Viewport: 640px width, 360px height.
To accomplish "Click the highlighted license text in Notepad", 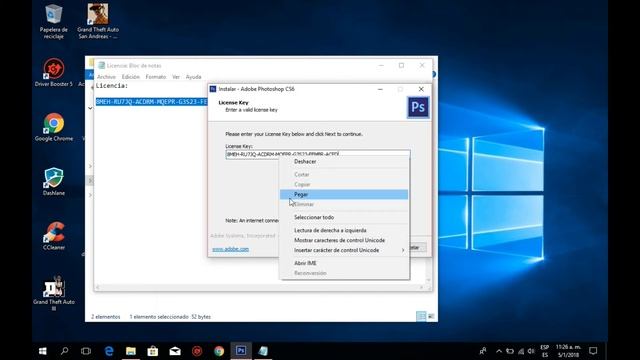I will 151,102.
